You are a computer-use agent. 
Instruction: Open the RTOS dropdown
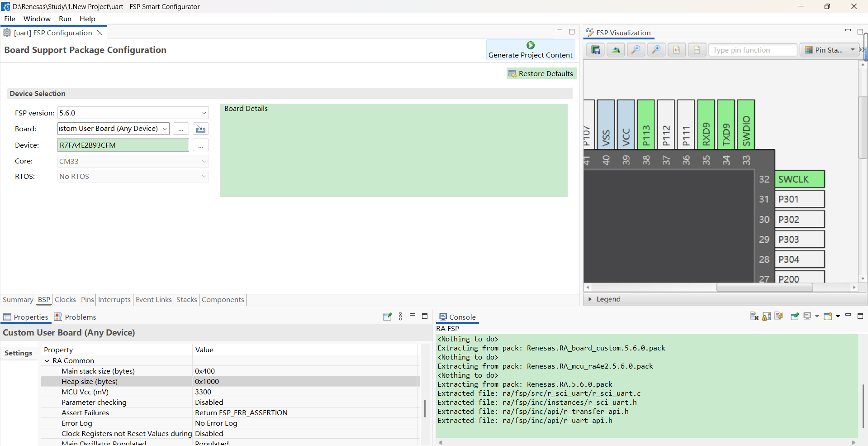pos(204,177)
